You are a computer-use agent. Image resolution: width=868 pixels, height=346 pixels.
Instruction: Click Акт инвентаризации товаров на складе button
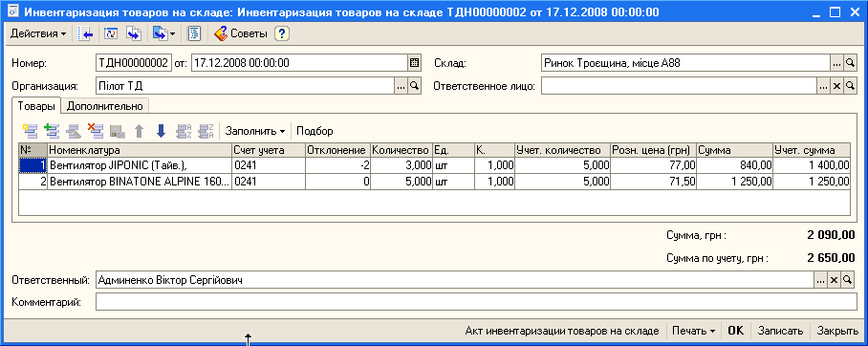pyautogui.click(x=562, y=331)
